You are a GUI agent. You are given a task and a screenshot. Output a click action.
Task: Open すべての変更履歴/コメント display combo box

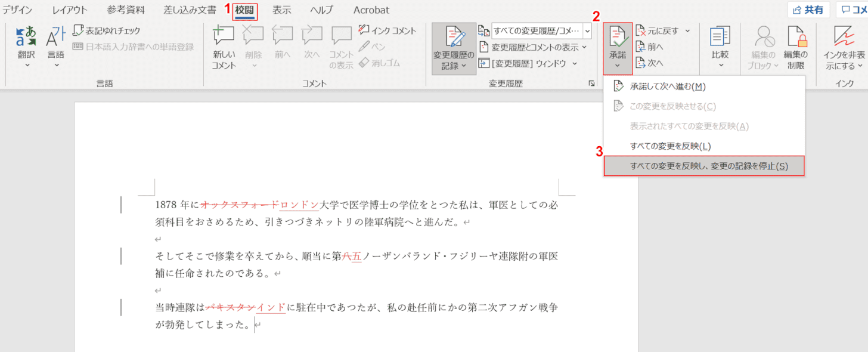tap(541, 30)
